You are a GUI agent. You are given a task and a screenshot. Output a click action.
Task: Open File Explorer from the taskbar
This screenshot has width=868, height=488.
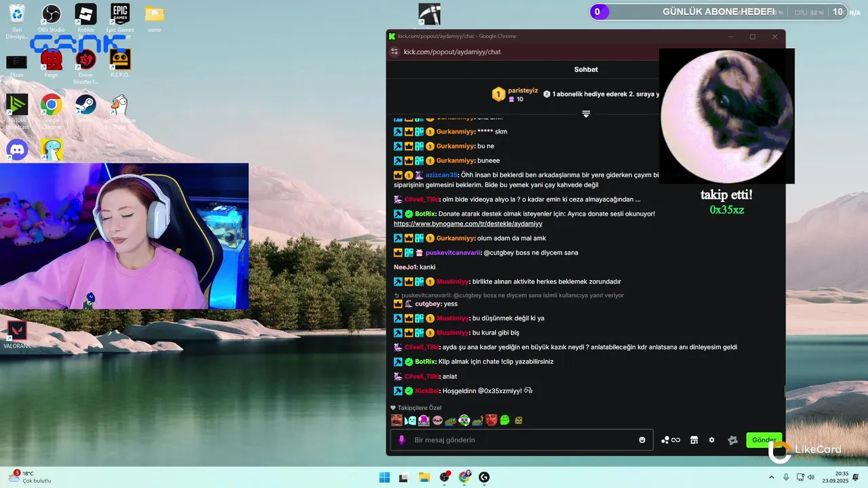[425, 477]
